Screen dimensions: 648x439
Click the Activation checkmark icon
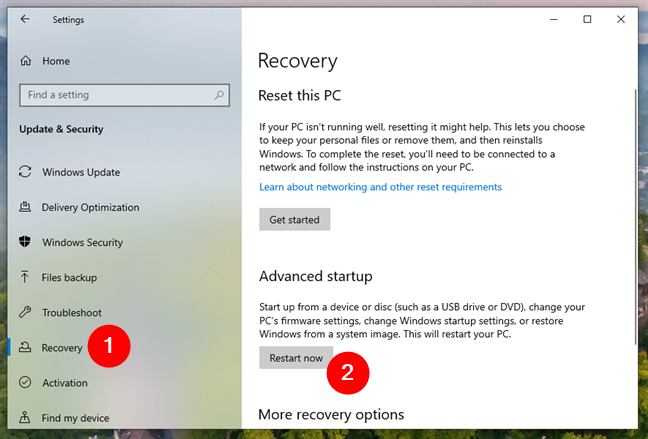(26, 383)
